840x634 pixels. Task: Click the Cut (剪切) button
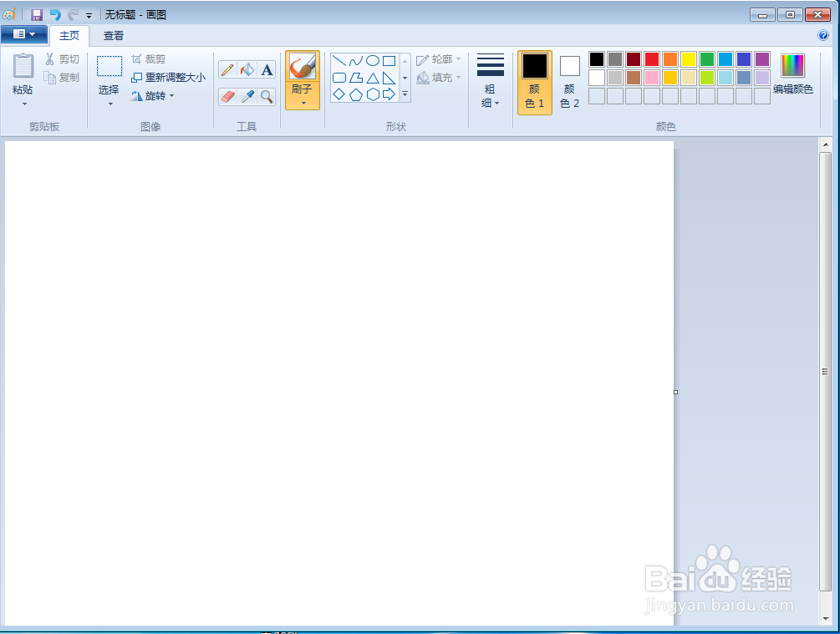(x=62, y=59)
